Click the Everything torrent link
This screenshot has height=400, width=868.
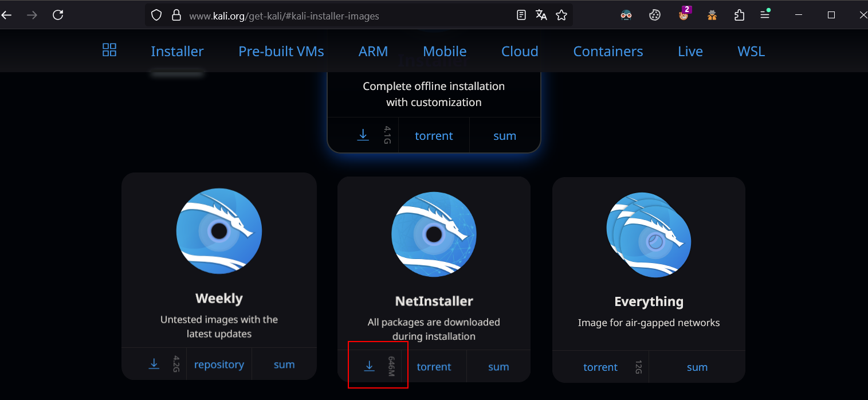(x=600, y=367)
